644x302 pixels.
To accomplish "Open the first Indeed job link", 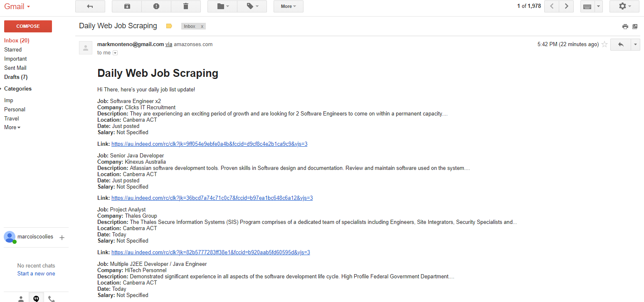I will click(209, 144).
